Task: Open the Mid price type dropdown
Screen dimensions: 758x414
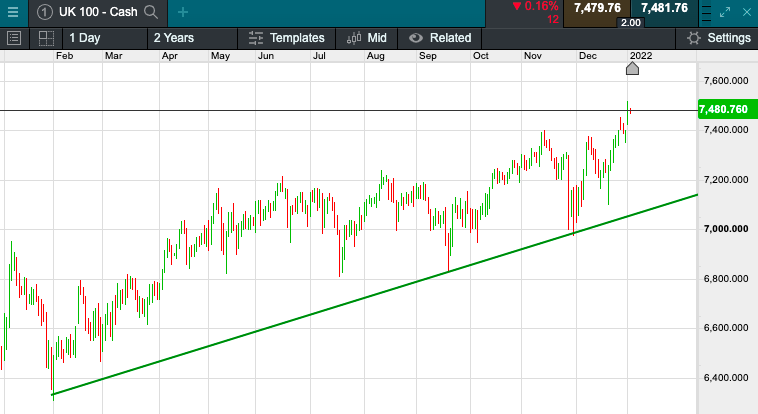Action: (367, 38)
